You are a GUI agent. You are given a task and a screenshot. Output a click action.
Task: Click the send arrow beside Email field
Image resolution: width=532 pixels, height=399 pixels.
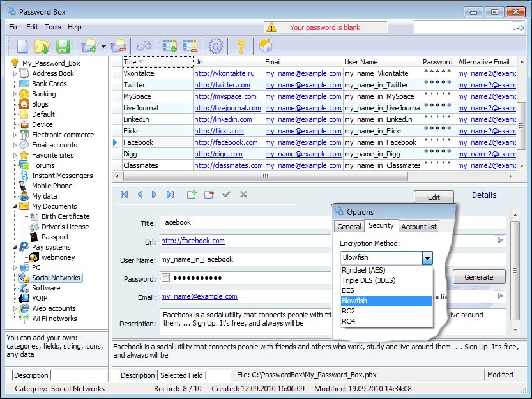coord(500,296)
